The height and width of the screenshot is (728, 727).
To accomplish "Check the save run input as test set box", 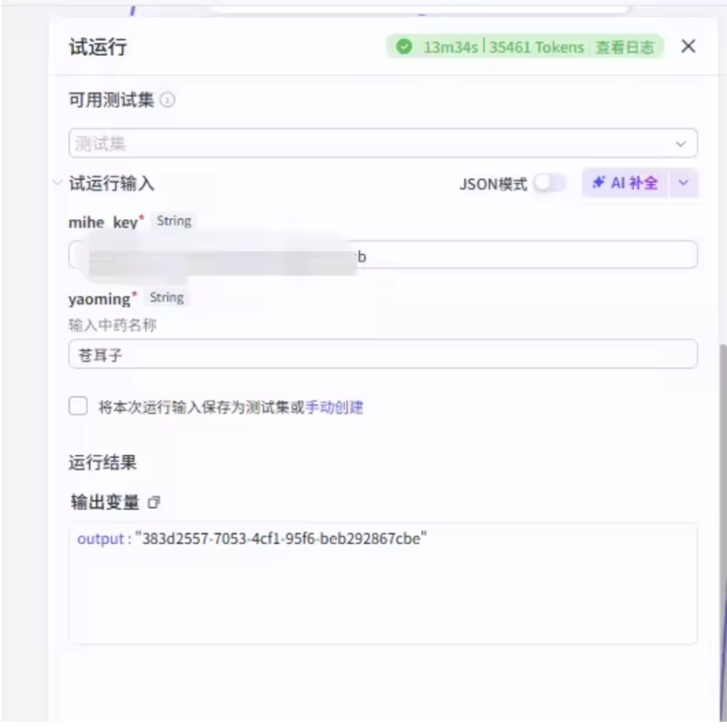I will [x=78, y=407].
